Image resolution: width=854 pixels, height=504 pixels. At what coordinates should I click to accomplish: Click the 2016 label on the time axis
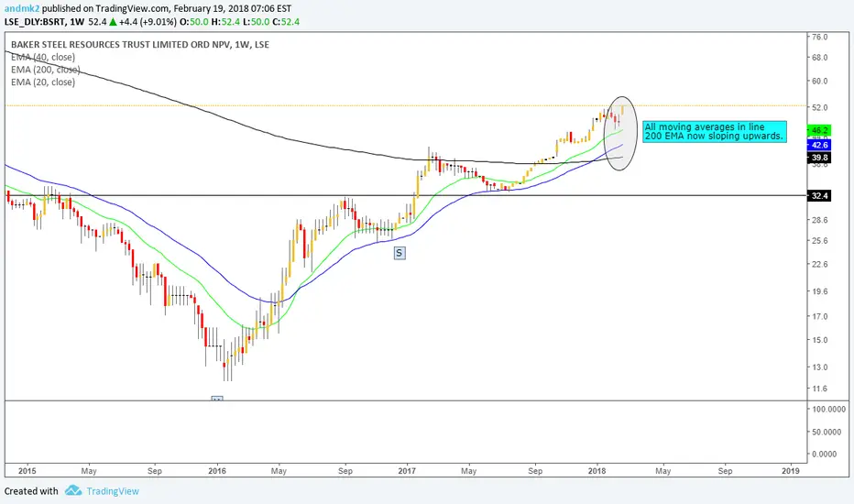pos(217,471)
